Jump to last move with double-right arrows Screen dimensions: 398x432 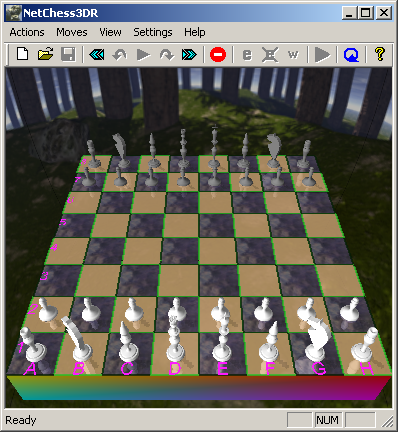(189, 54)
